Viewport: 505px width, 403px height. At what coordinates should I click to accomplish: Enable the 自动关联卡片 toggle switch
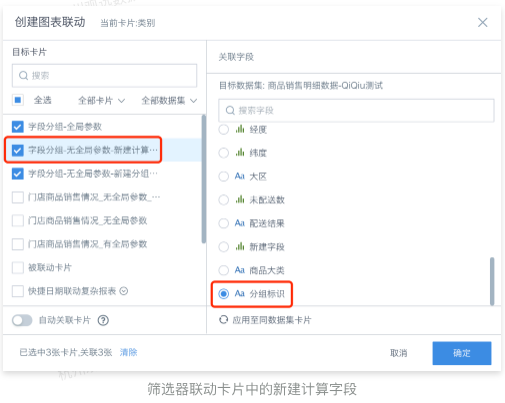(22, 320)
